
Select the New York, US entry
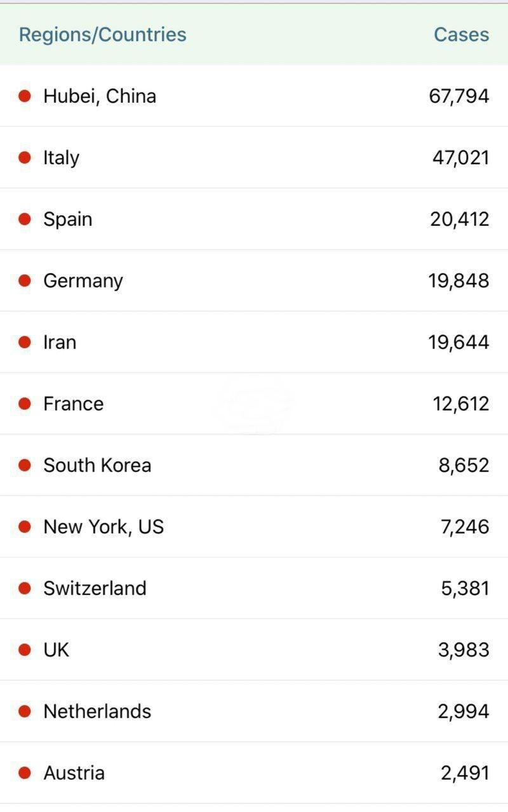[104, 527]
